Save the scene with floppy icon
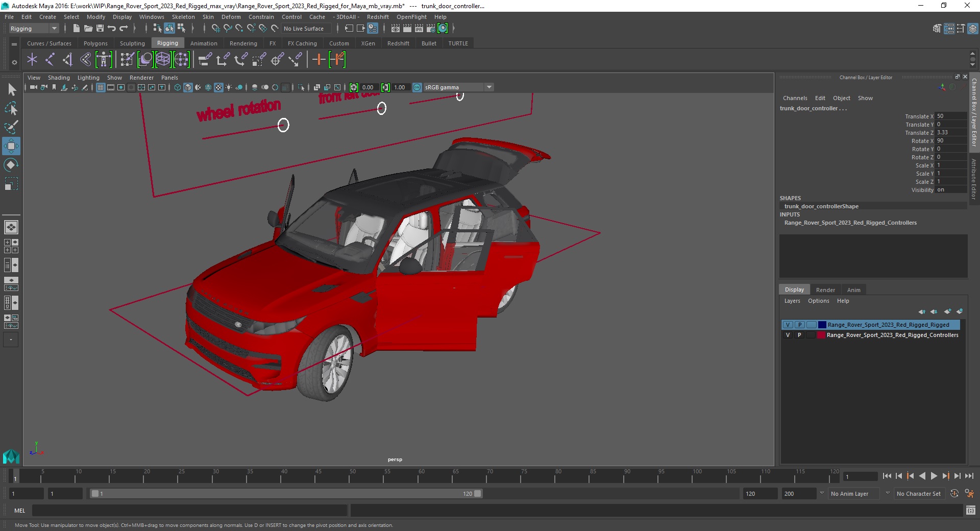The image size is (980, 531). coord(100,29)
